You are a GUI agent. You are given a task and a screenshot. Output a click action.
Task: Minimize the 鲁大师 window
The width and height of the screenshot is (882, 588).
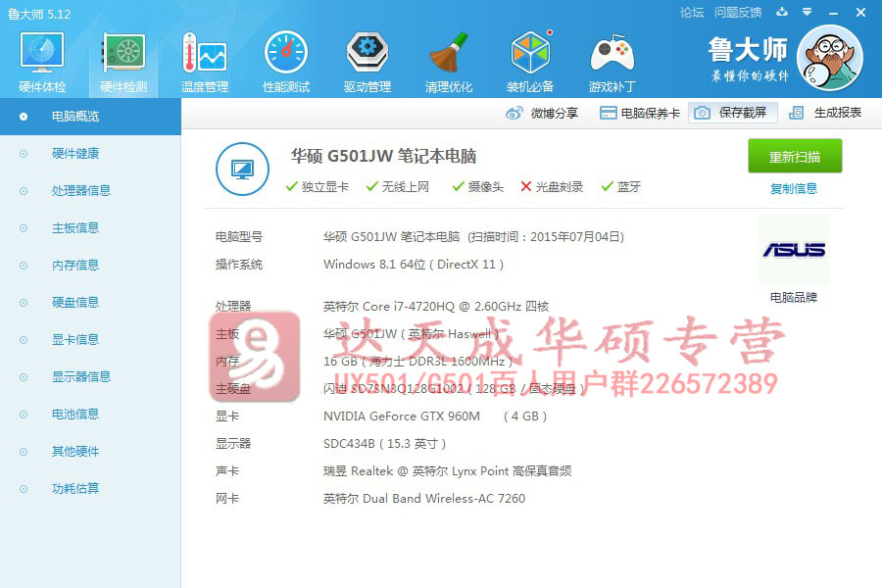[x=834, y=13]
